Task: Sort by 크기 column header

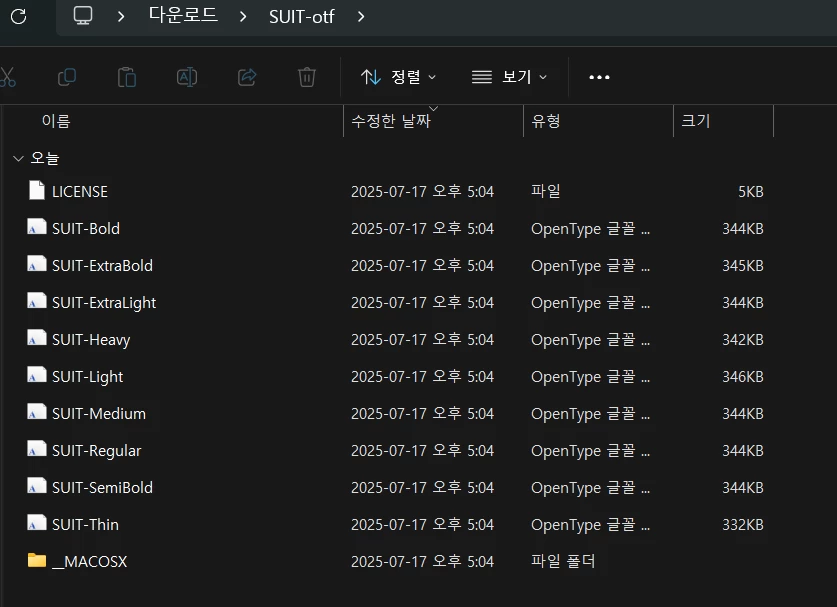Action: pyautogui.click(x=723, y=121)
